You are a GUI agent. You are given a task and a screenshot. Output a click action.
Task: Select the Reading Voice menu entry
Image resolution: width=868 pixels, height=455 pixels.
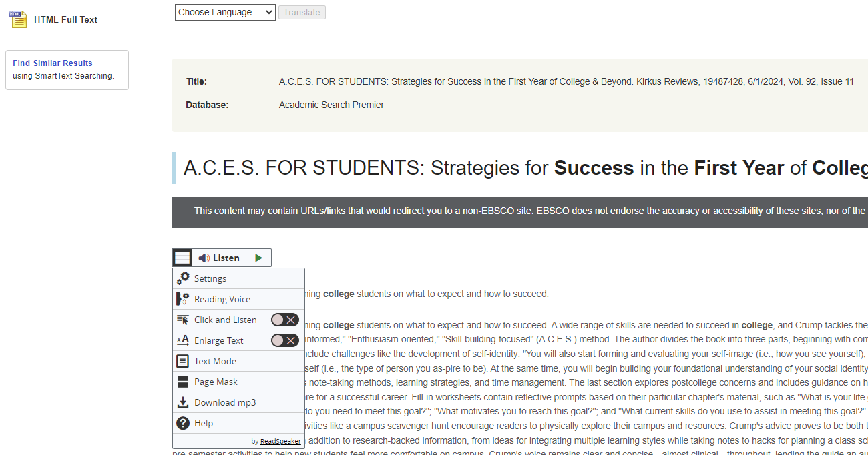pos(222,299)
